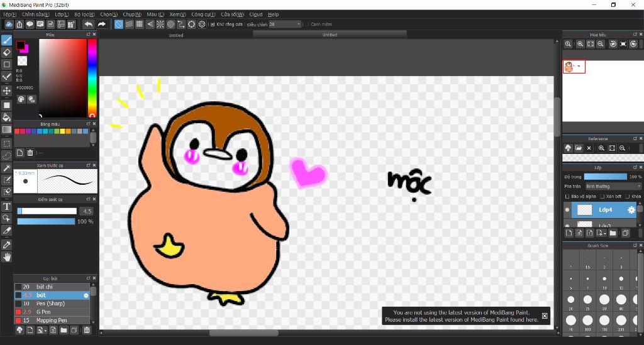Select the Brush tool in left toolbar

pos(6,40)
